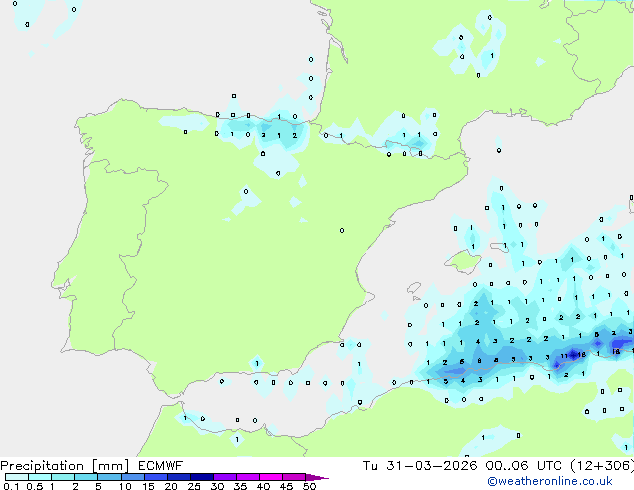Image resolution: width=634 pixels, height=490 pixels.
Task: Click the '15' legend scale label
Action: coord(148,486)
